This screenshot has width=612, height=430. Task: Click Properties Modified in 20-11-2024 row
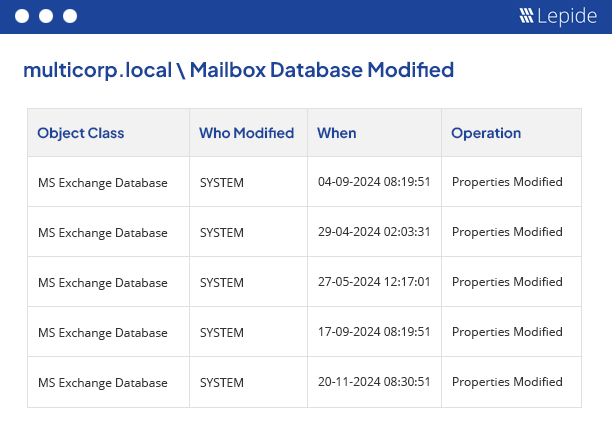pos(507,382)
